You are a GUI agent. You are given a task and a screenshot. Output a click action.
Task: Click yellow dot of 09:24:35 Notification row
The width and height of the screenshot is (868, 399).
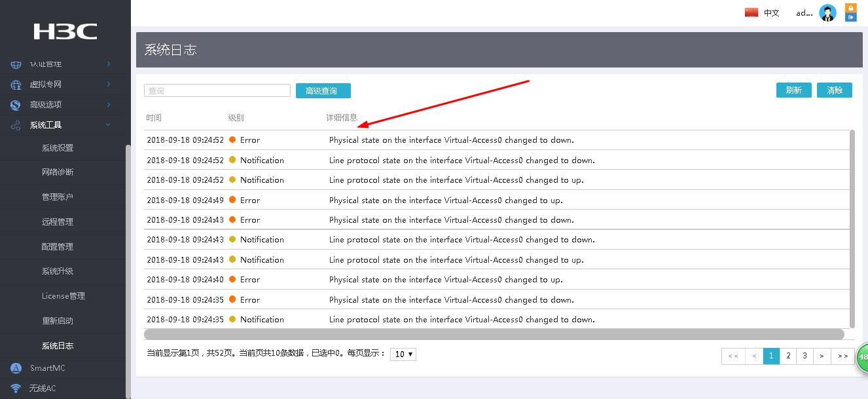[x=232, y=319]
